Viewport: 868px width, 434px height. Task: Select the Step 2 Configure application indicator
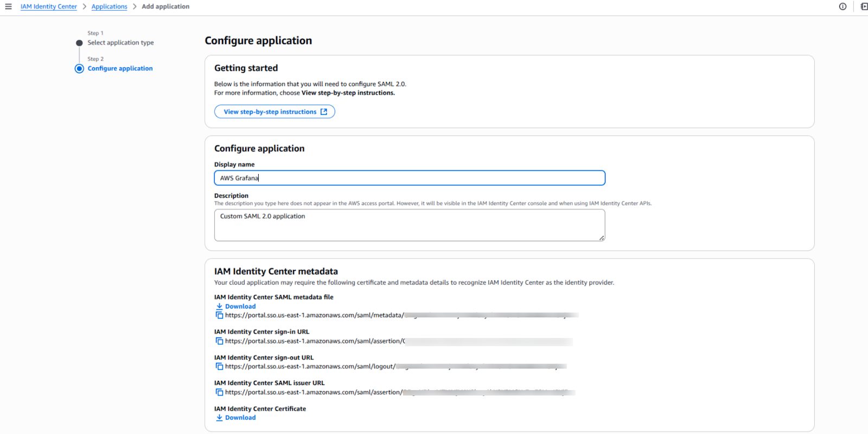tap(79, 68)
